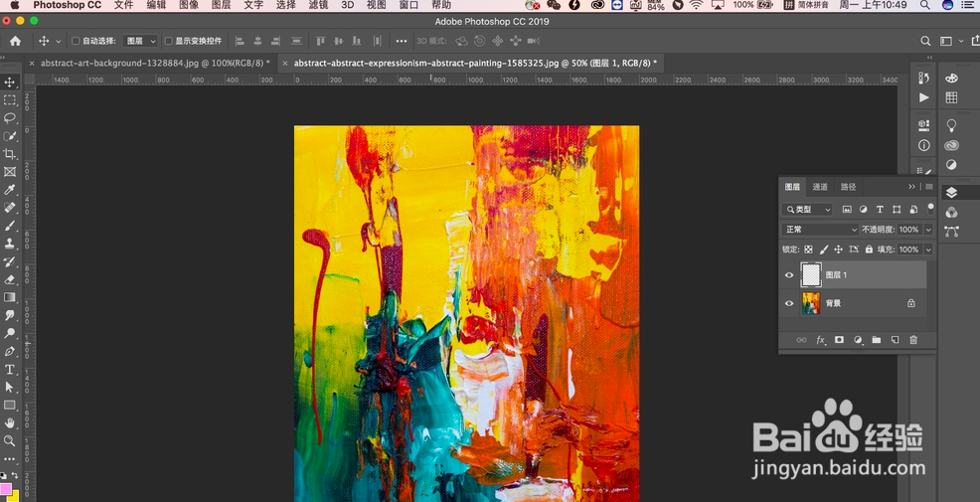Click the 不透明度 100% value field
Screen dimensions: 980x502
point(909,230)
